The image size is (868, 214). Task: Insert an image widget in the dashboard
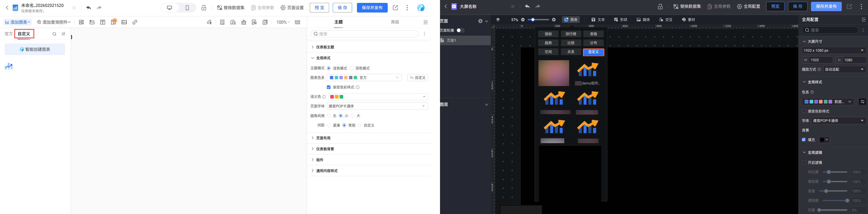pos(124,22)
